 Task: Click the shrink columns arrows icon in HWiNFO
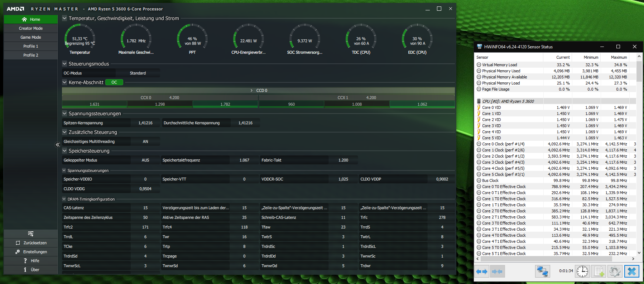click(497, 272)
